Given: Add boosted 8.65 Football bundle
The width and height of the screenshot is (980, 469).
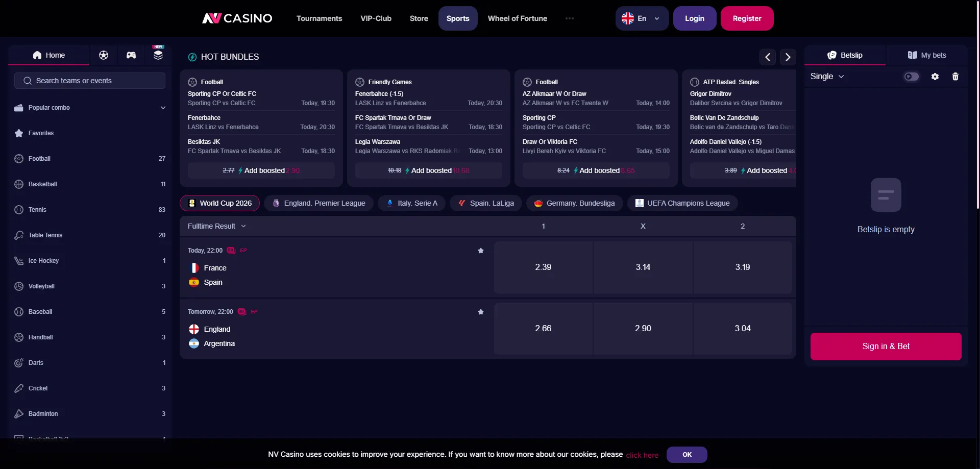Looking at the screenshot, I should click(596, 170).
